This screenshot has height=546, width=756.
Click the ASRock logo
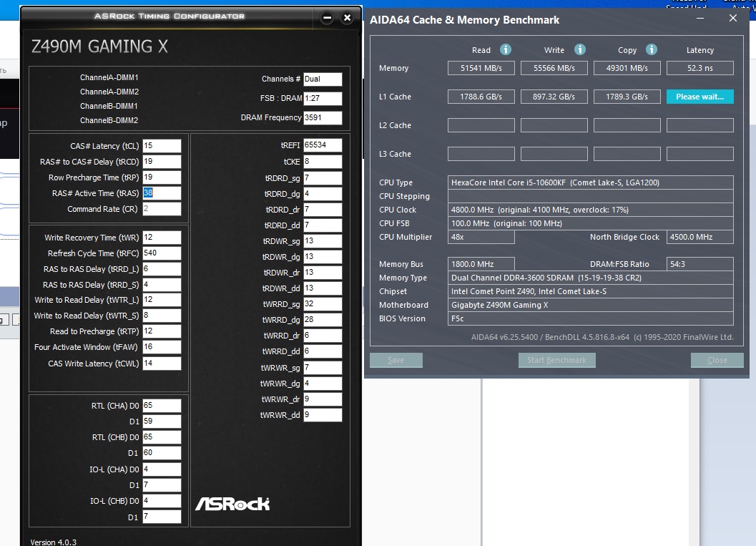tap(232, 504)
